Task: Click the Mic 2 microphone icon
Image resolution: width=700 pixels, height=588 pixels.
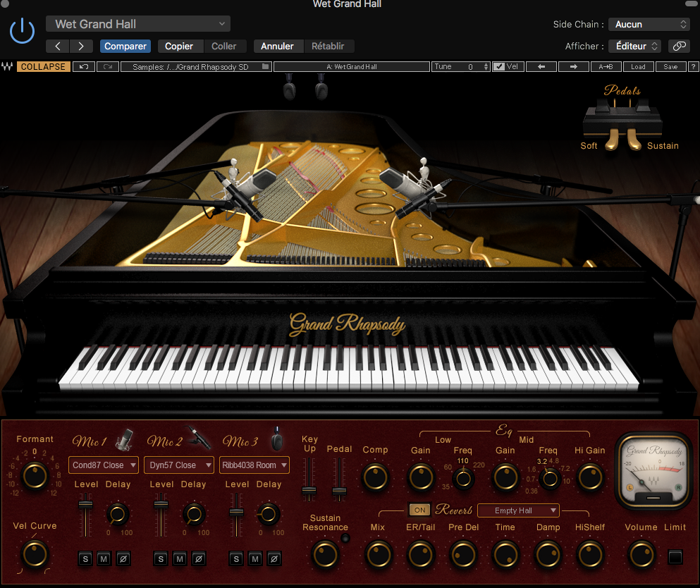Action: pyautogui.click(x=200, y=439)
